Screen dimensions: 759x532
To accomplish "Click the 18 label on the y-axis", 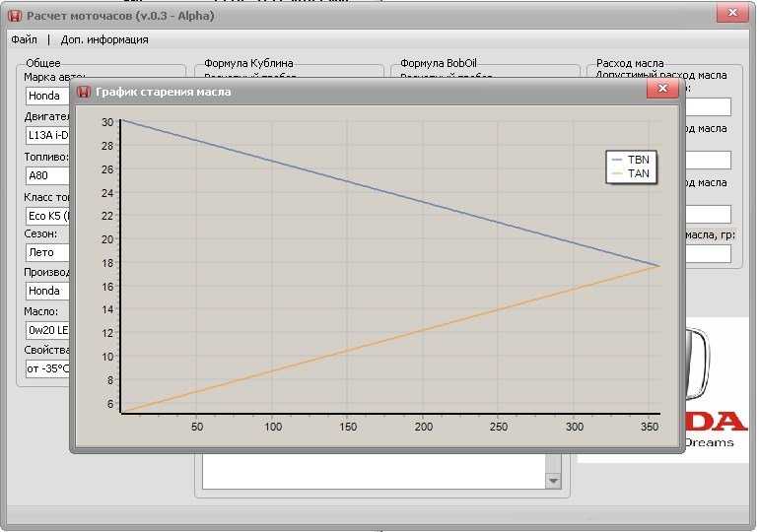I will [107, 263].
